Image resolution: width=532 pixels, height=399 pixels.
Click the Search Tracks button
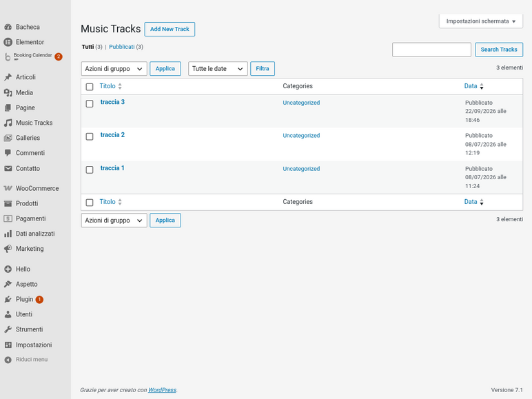point(499,50)
